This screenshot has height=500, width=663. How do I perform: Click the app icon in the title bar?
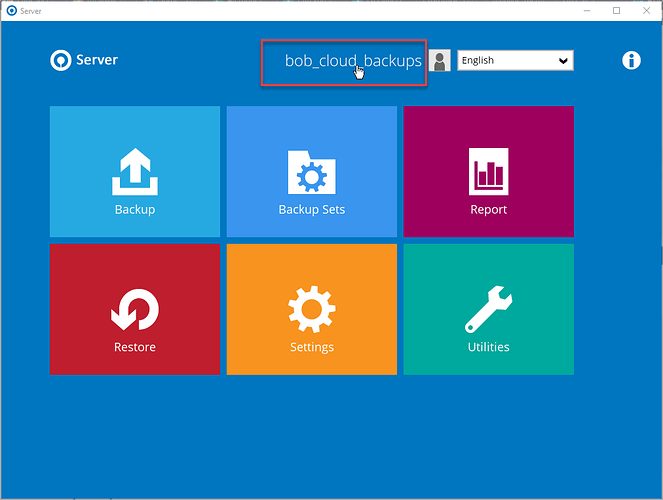click(10, 10)
